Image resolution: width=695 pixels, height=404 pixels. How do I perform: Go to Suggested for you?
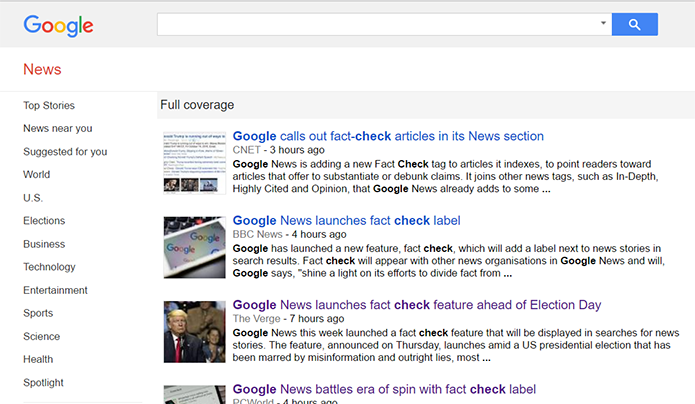click(x=65, y=152)
